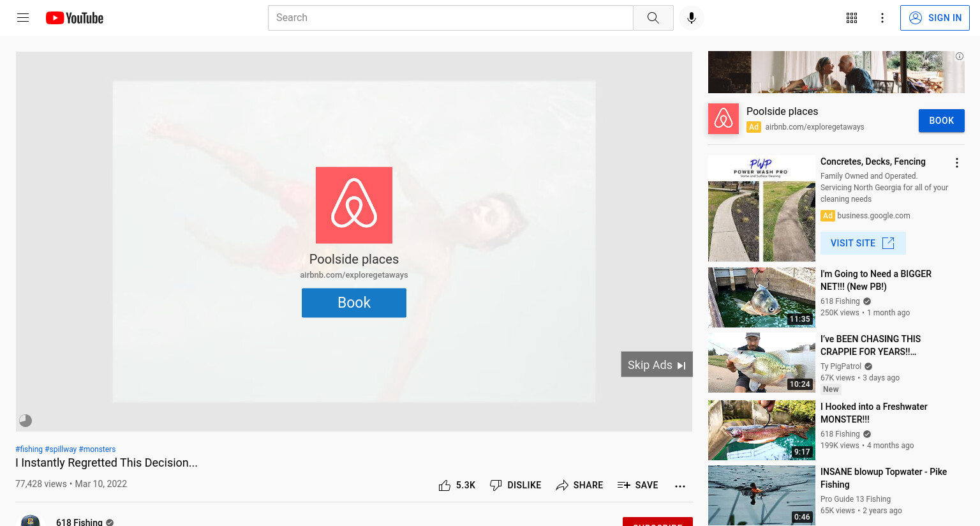The width and height of the screenshot is (980, 526).
Task: Open the pike fishing thumbnail 0:46
Action: tap(762, 495)
